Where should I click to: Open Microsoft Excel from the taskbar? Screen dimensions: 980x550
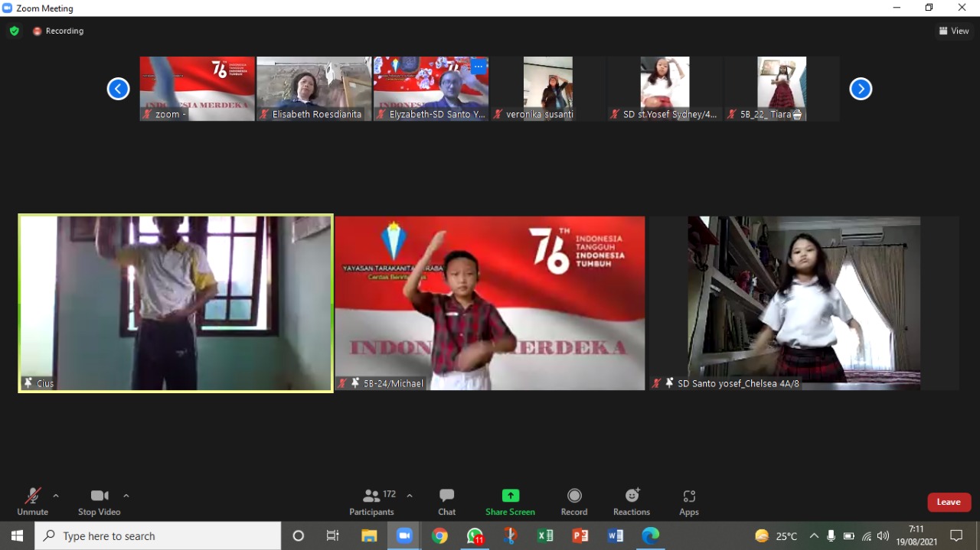point(545,535)
